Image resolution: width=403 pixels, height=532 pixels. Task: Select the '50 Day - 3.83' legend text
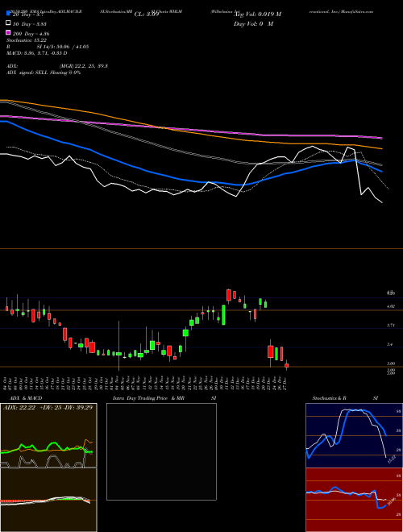pyautogui.click(x=30, y=24)
